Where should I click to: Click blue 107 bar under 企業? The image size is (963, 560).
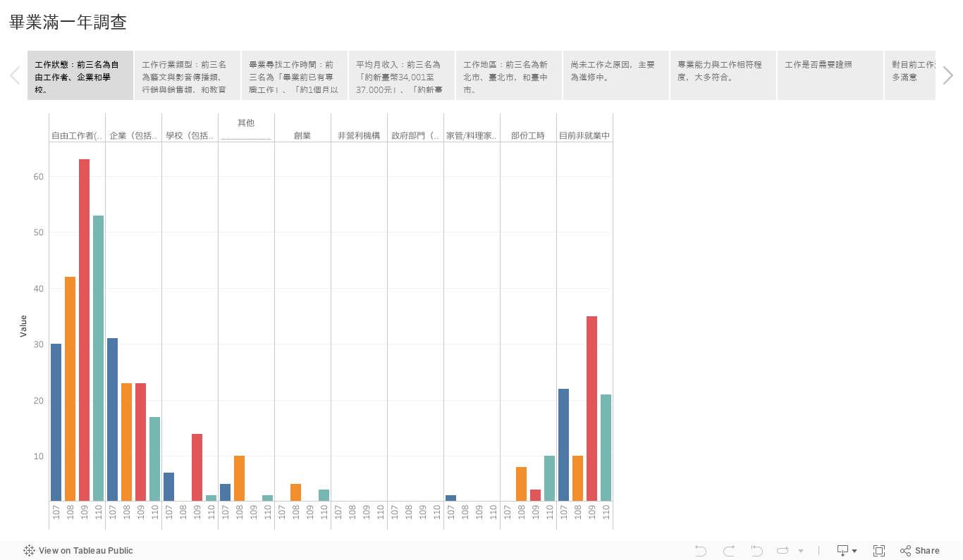coord(112,419)
